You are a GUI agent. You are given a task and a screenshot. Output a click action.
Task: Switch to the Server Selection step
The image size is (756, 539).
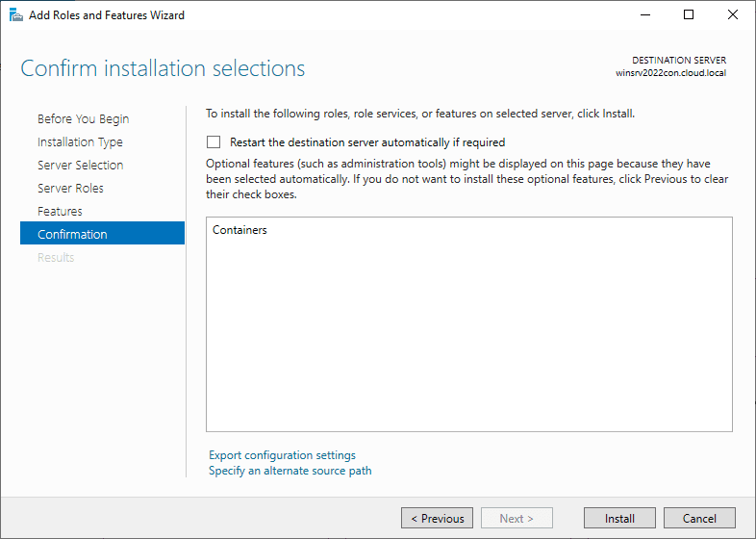pyautogui.click(x=80, y=166)
